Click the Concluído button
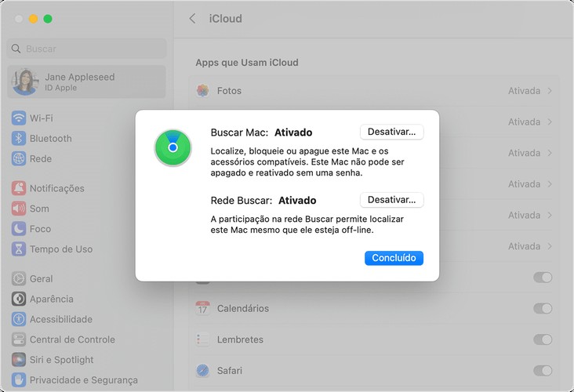Screen dimensions: 574x392 tap(394, 258)
